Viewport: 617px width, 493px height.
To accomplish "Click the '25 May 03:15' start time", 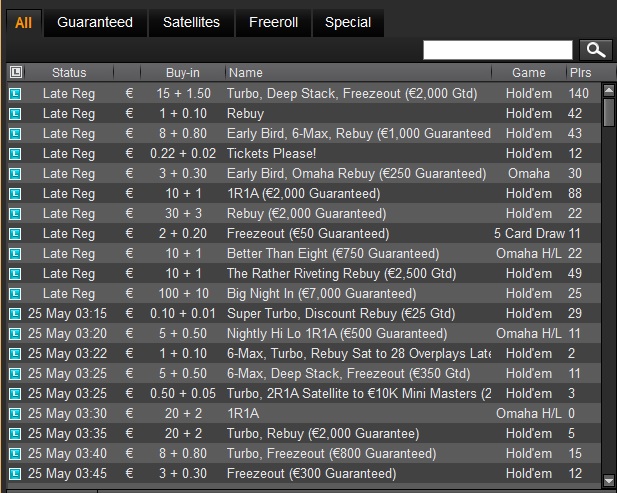I will coord(67,314).
